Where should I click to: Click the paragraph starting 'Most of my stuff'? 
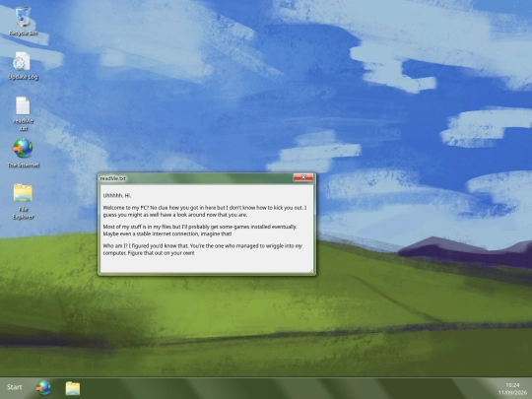200,230
